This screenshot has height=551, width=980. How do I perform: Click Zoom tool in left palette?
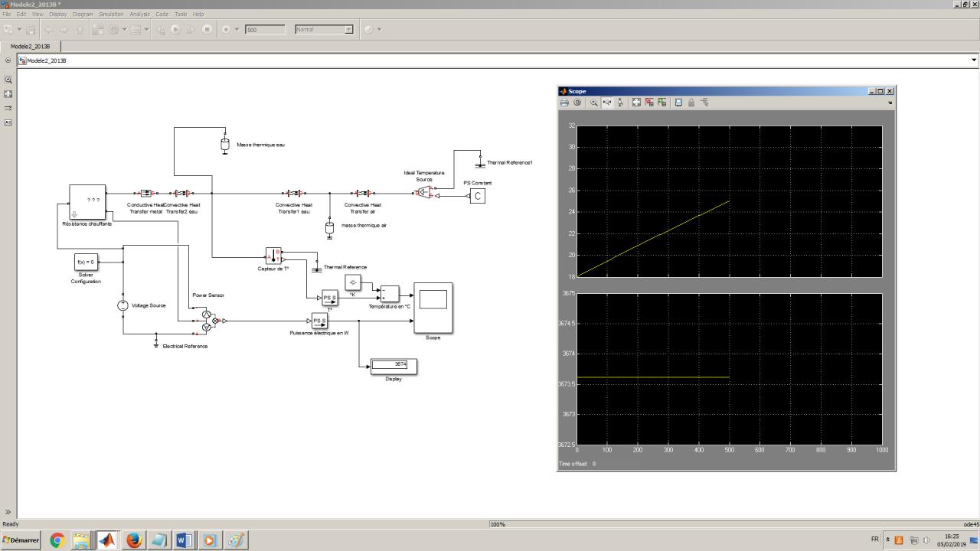(8, 80)
